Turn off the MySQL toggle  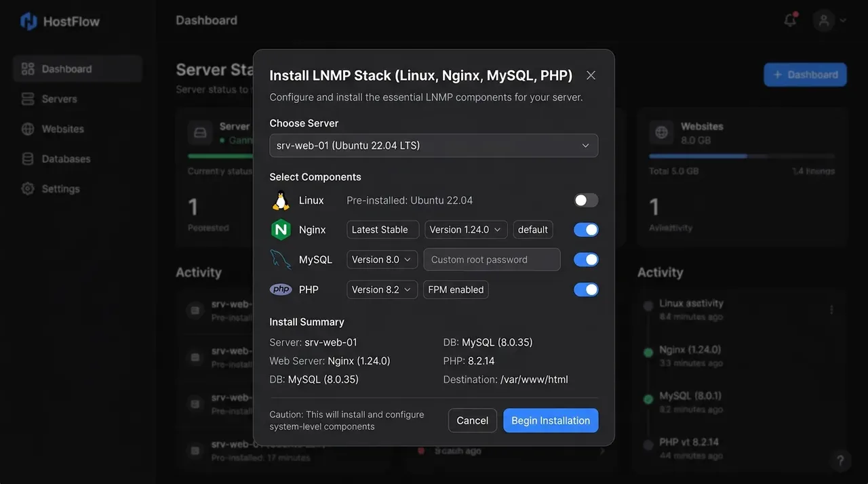click(x=586, y=260)
